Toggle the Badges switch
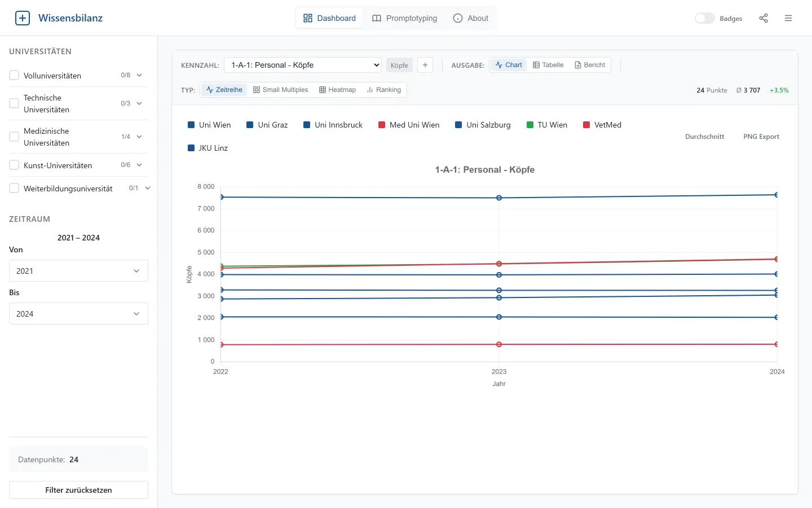Screen dimensions: 812x508 (x=704, y=18)
